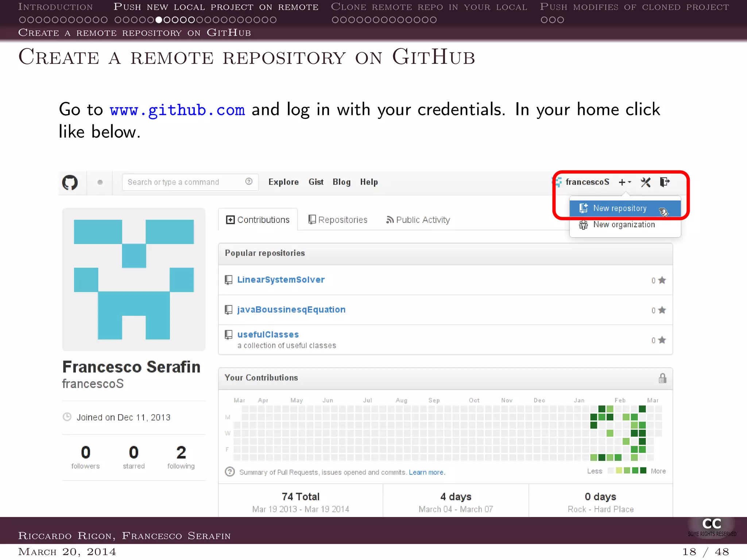Click the 74 Total contributions summary

click(x=301, y=502)
